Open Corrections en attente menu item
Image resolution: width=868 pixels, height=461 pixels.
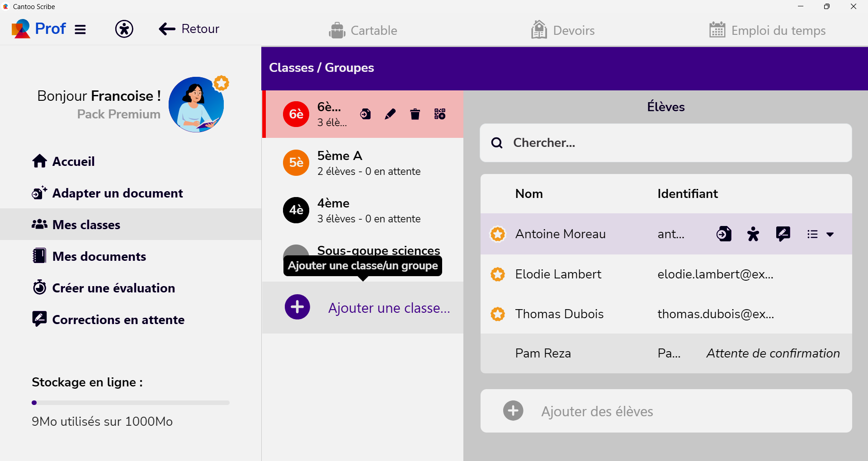point(118,320)
